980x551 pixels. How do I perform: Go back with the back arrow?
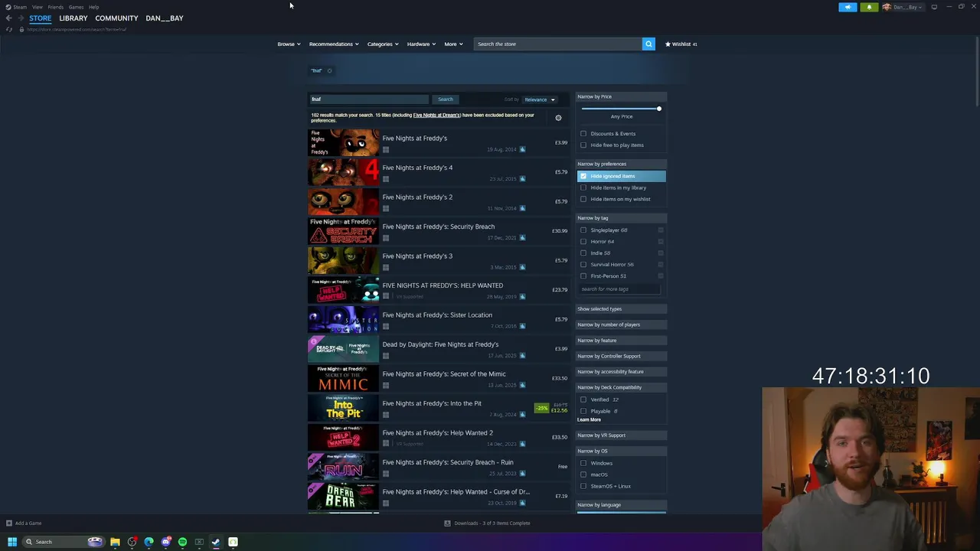pos(8,18)
